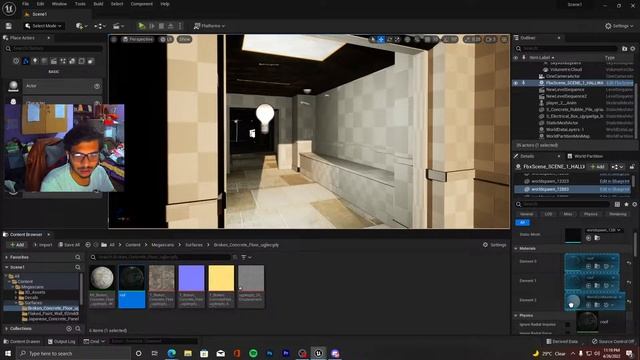
Task: Click Save All in the Content Browser
Action: coord(69,245)
